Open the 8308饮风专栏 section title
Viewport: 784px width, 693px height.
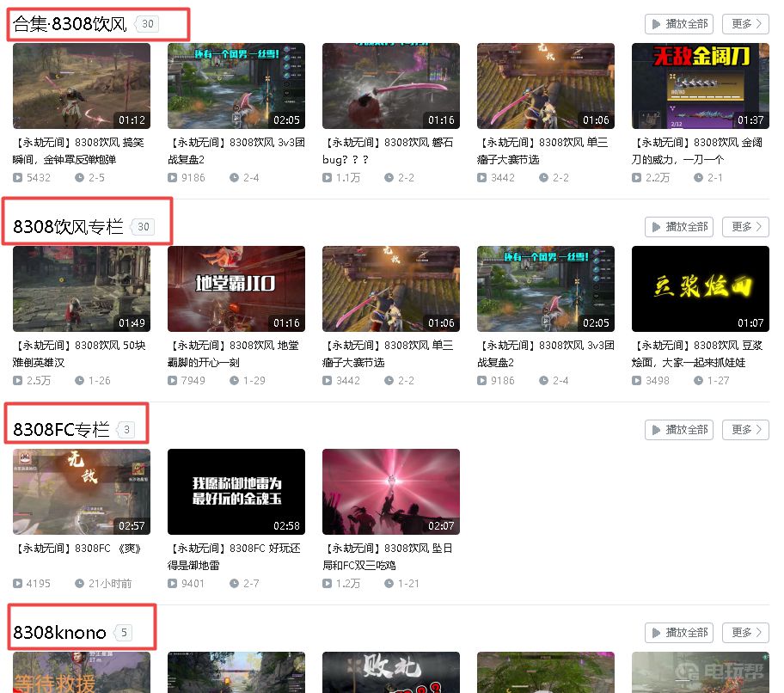tap(68, 227)
